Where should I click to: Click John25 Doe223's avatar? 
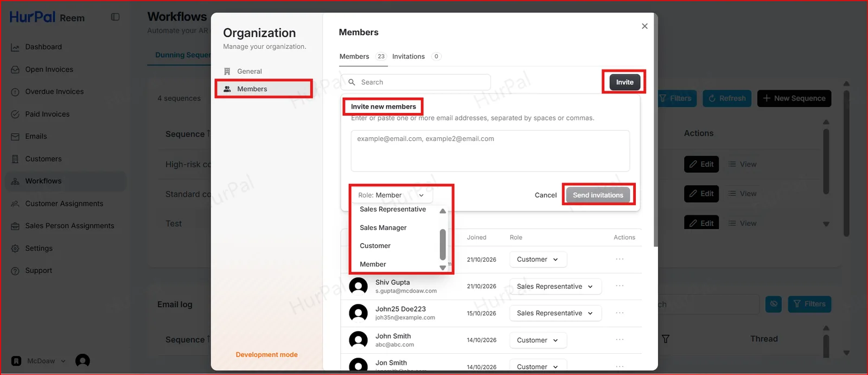pos(358,313)
